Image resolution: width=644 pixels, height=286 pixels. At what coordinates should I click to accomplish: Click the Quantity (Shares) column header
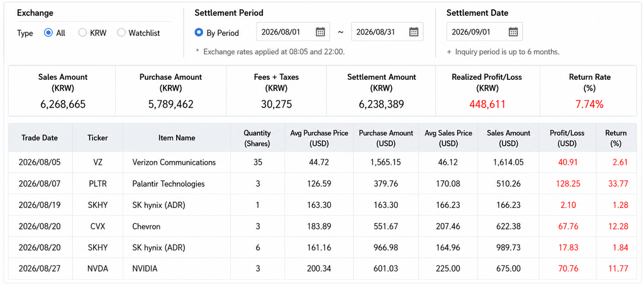click(257, 138)
